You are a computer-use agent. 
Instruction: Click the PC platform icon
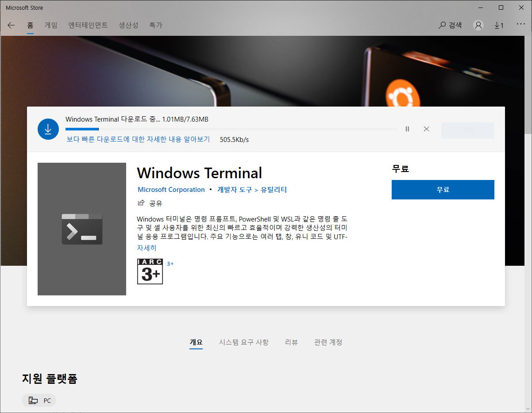33,401
